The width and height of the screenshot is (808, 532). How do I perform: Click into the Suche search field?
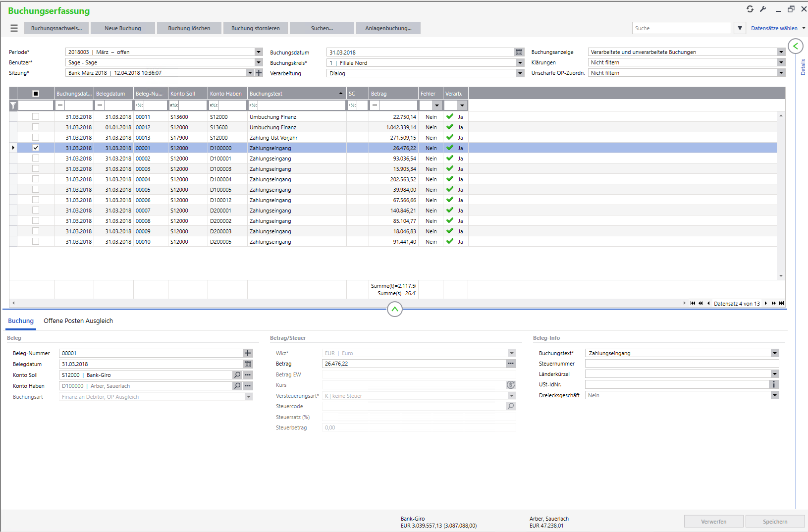[x=681, y=28]
